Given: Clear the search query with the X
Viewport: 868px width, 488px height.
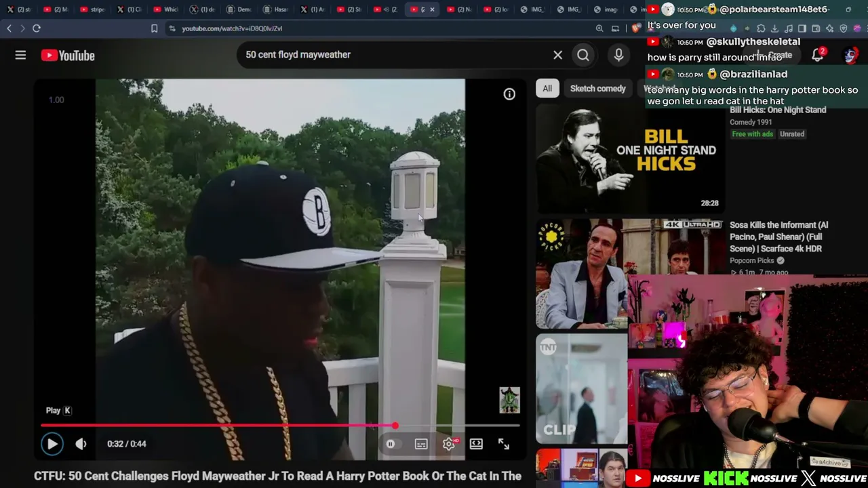Looking at the screenshot, I should (x=557, y=55).
